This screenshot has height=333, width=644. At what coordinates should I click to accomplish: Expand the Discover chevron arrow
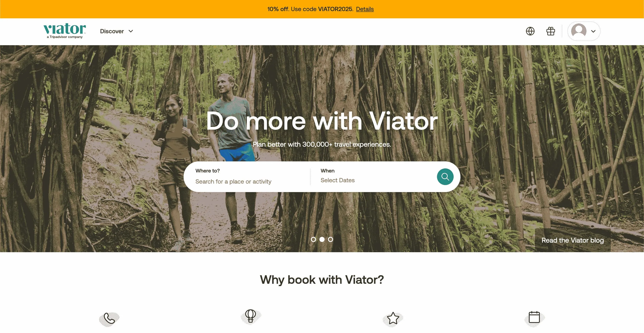pyautogui.click(x=131, y=31)
